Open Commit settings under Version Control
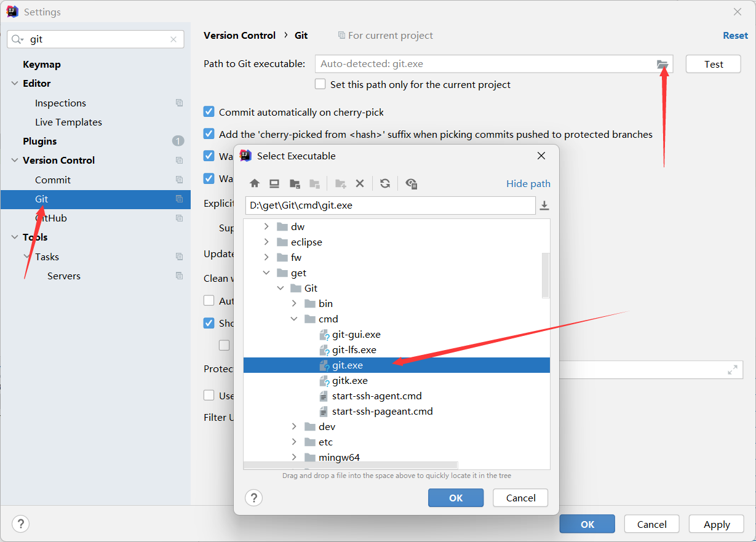756x542 pixels. (53, 180)
